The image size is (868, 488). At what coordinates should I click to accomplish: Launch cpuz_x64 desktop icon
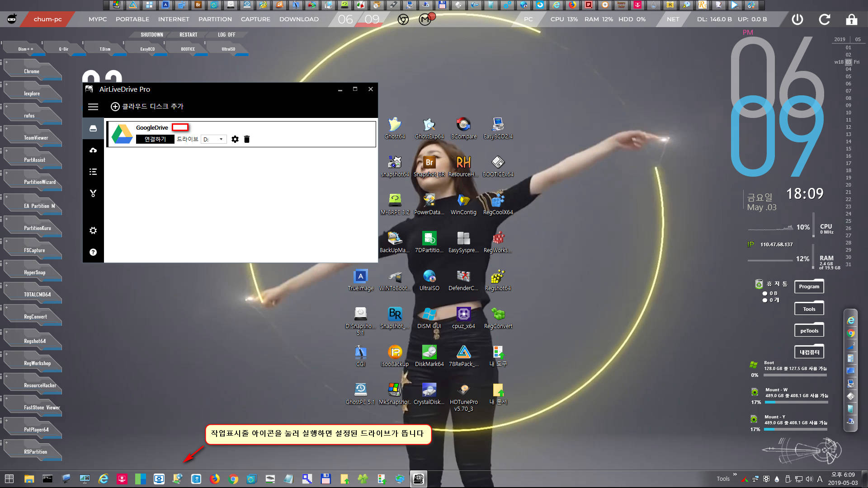tap(463, 318)
